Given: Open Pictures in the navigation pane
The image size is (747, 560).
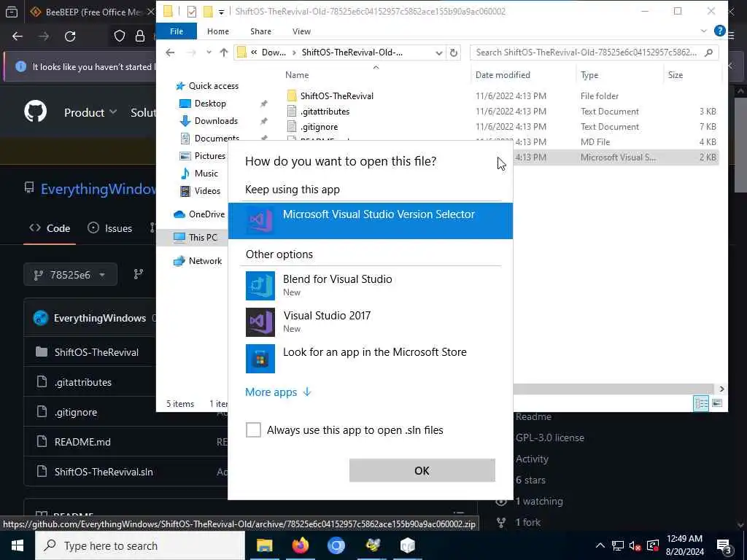Looking at the screenshot, I should 209,156.
